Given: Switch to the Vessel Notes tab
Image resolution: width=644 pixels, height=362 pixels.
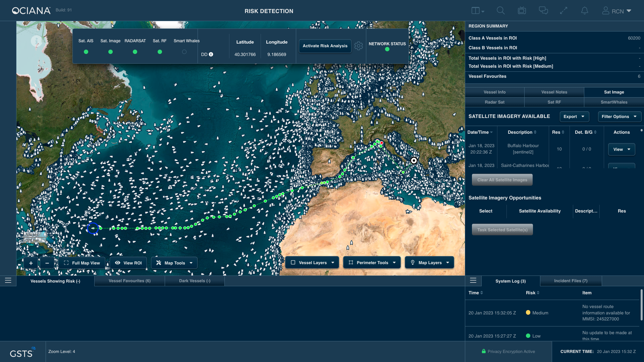Looking at the screenshot, I should pyautogui.click(x=554, y=92).
